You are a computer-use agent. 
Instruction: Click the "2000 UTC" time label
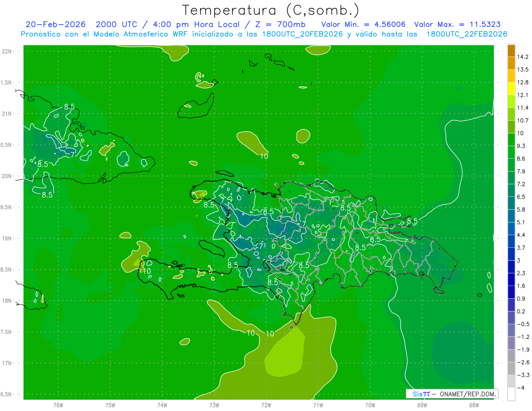[x=117, y=24]
